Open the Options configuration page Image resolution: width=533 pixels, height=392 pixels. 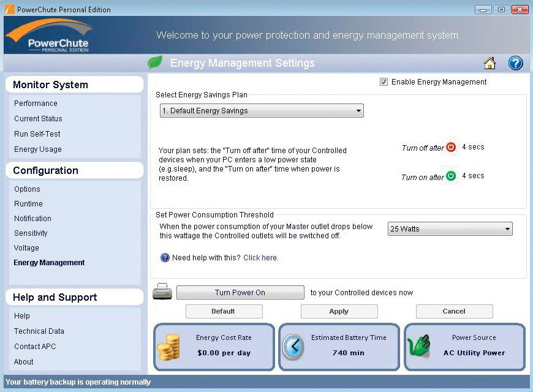click(x=27, y=189)
